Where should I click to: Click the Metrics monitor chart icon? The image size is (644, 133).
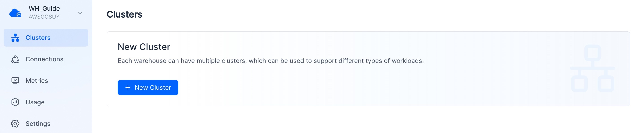coord(15,81)
